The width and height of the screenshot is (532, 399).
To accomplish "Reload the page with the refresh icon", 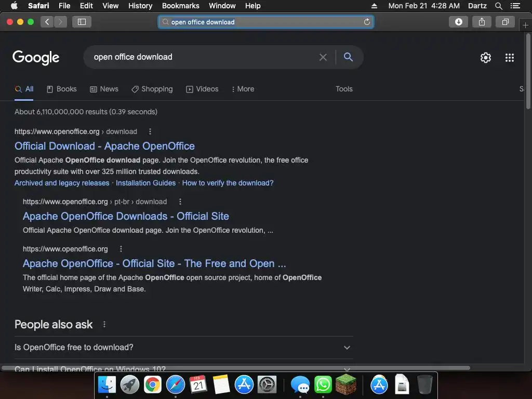I will [x=367, y=22].
